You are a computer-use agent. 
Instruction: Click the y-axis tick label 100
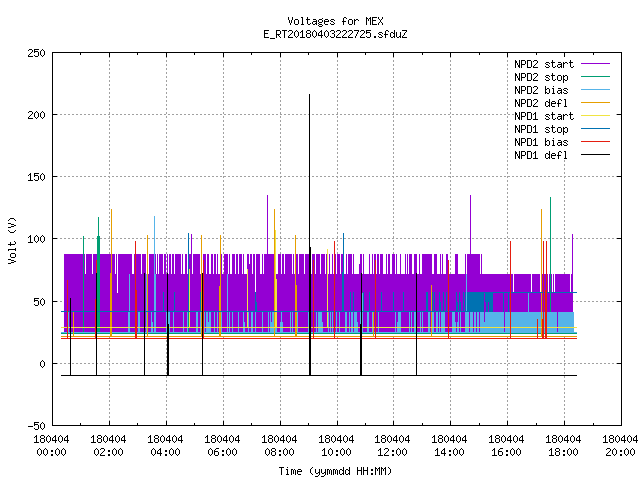coord(37,239)
